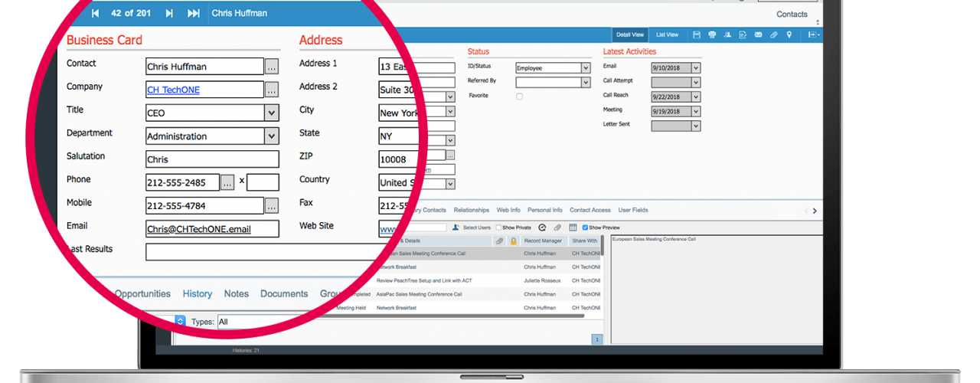
Task: Open the Department dropdown
Action: 272,136
